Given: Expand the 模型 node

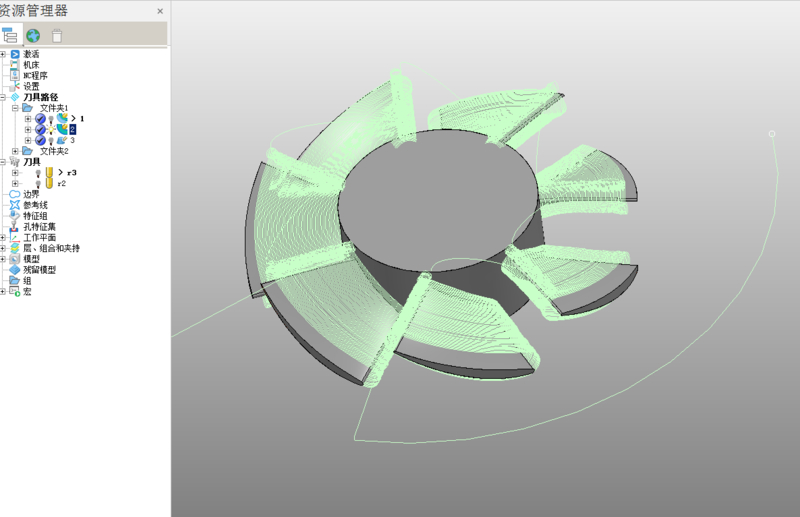Looking at the screenshot, I should click(3, 259).
